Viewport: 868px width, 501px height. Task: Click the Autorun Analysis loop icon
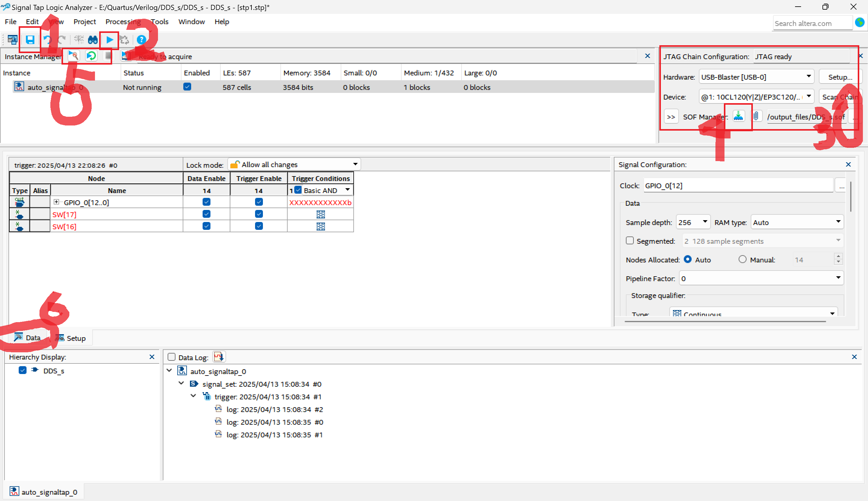click(91, 56)
